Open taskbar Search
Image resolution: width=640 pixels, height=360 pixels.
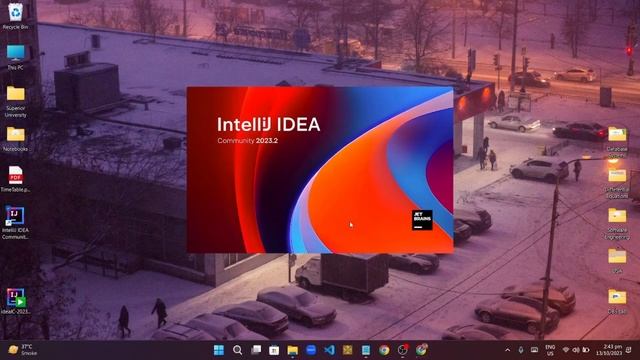point(237,350)
